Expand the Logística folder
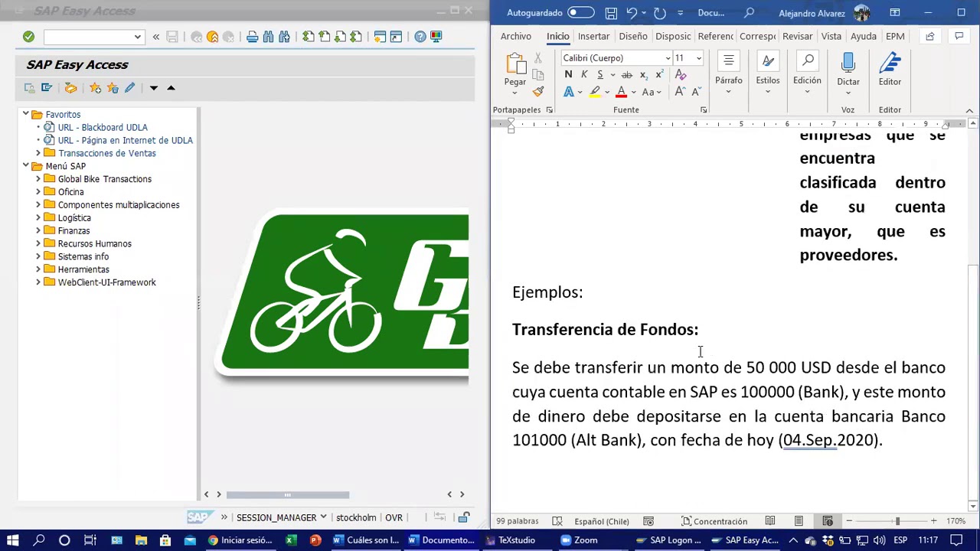Screen dimensions: 980x551 (x=38, y=217)
